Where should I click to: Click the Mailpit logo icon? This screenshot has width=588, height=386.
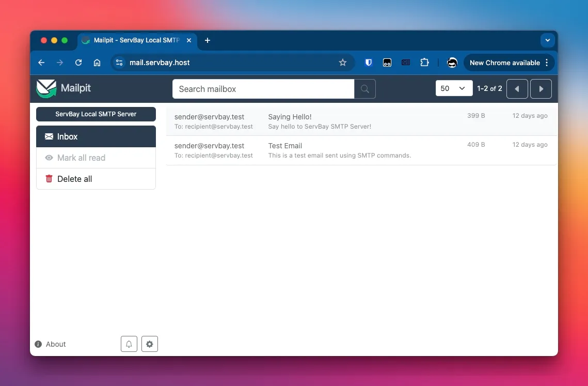pos(46,88)
